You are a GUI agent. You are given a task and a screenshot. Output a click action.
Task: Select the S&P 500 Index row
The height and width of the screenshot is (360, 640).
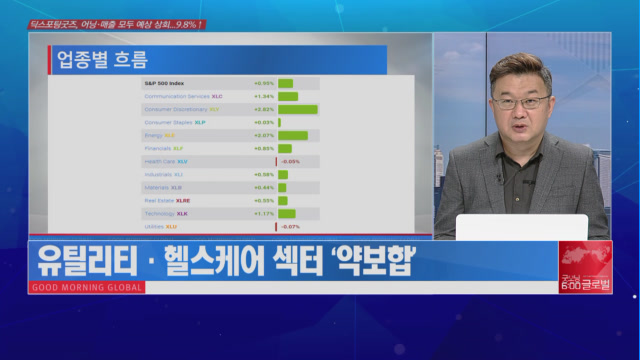pyautogui.click(x=231, y=83)
